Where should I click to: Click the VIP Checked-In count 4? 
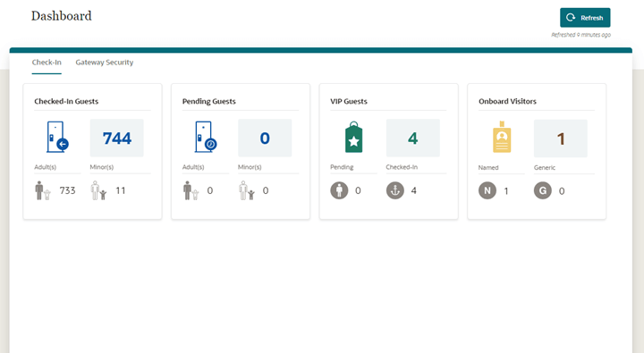[413, 190]
